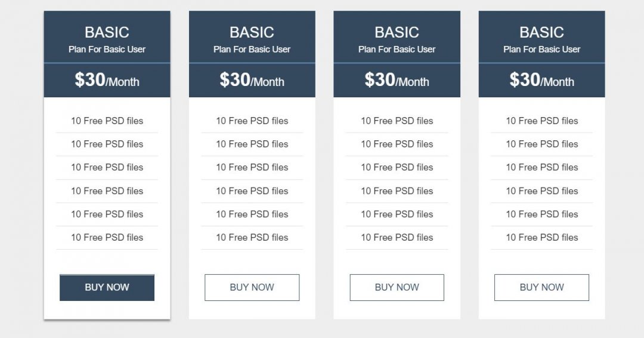Select the BASIC title of the first card
Screen dimensions: 644x338
click(x=107, y=32)
